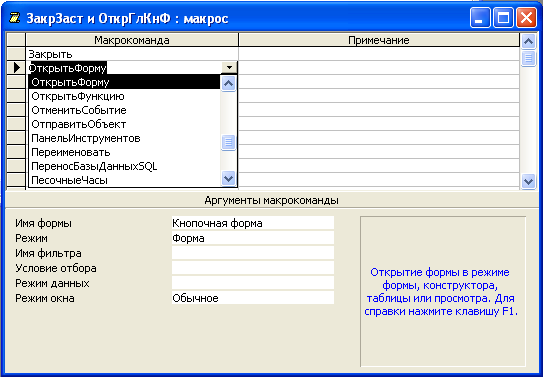The height and width of the screenshot is (377, 543).
Task: Click the macro grid scroll down arrow
Action: (528, 181)
